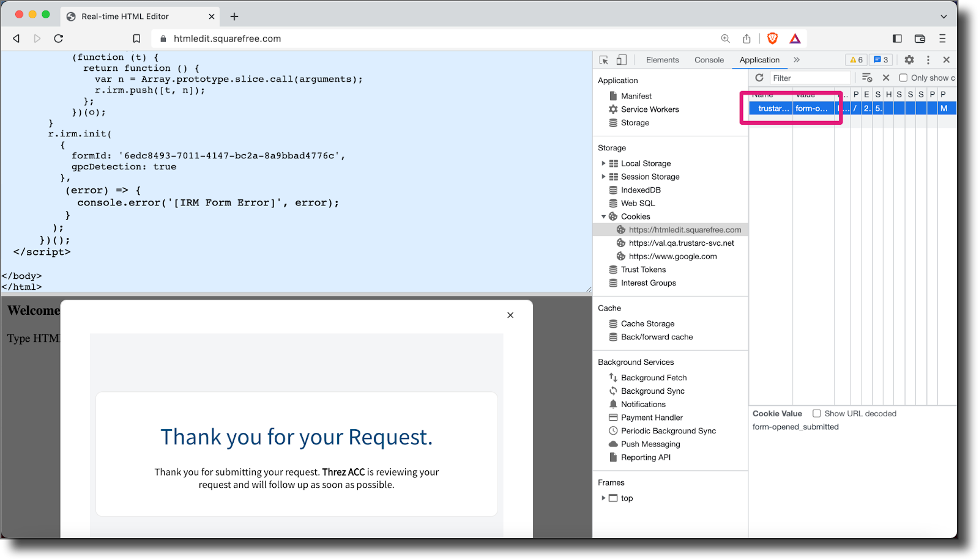Expand the top frame under Frames
The image size is (979, 560).
604,498
